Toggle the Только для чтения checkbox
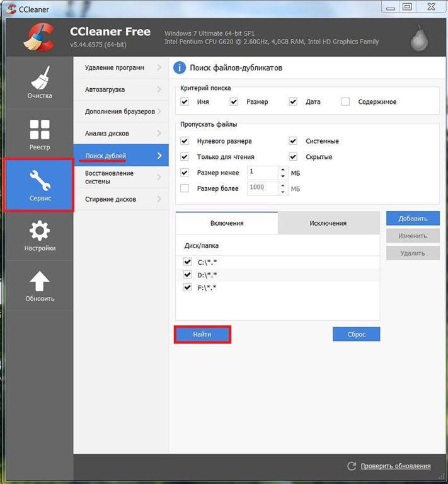Viewport: 448px width, 484px height. tap(185, 157)
